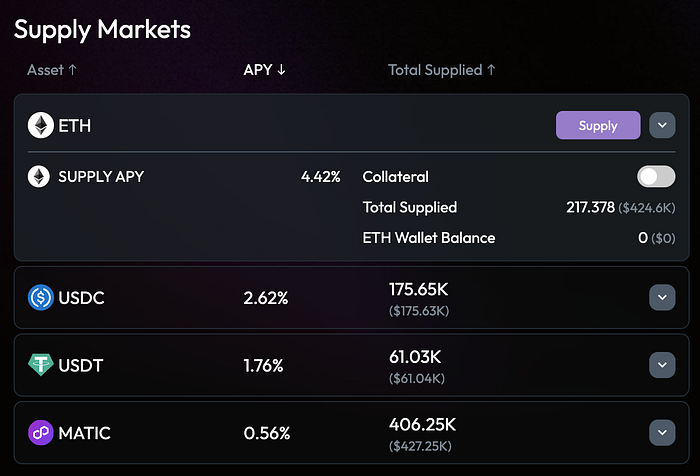
Task: Expand the USDC market row
Action: (x=662, y=298)
